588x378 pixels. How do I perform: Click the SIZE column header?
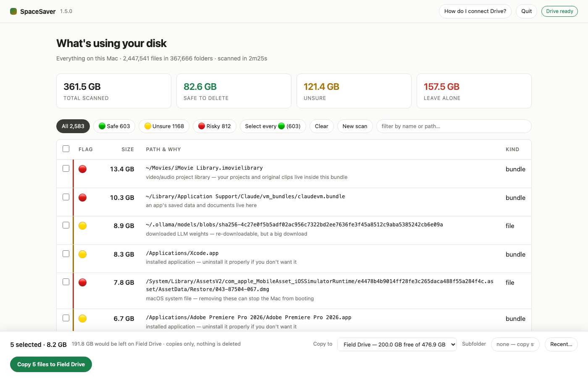(x=128, y=150)
